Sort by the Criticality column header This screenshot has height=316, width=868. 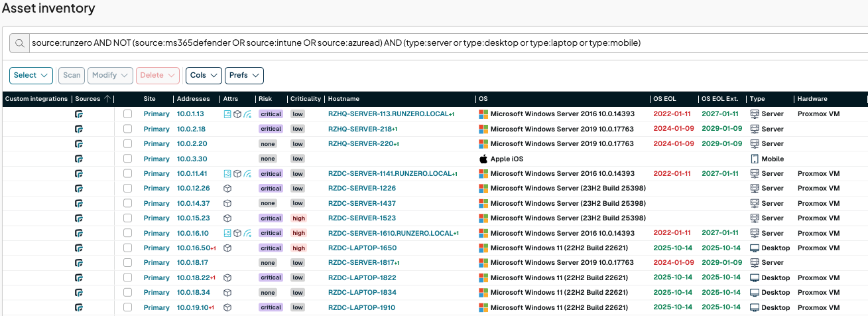(x=306, y=99)
